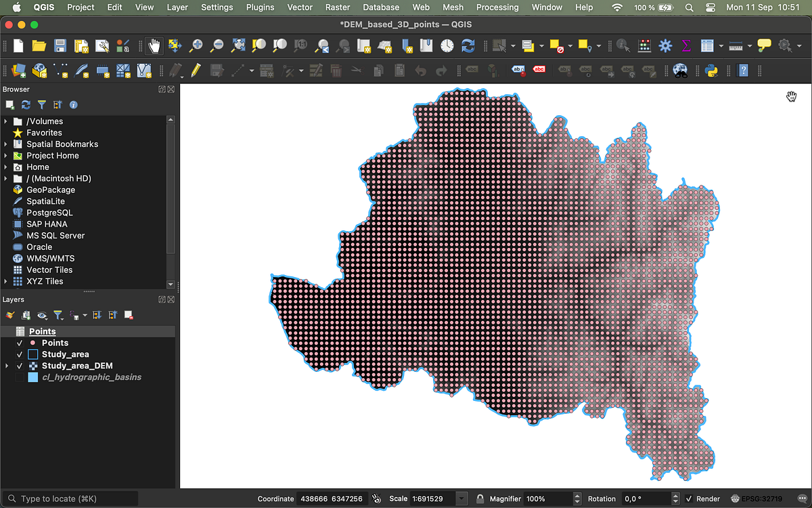Uncheck visibility of Study_area layer
Screen dimensions: 812x508
(20, 354)
